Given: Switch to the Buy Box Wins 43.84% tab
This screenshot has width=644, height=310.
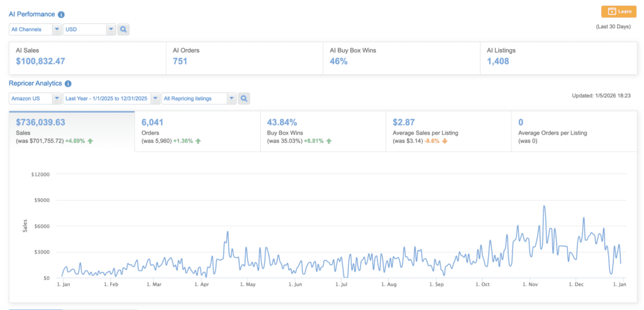Looking at the screenshot, I should (x=323, y=131).
